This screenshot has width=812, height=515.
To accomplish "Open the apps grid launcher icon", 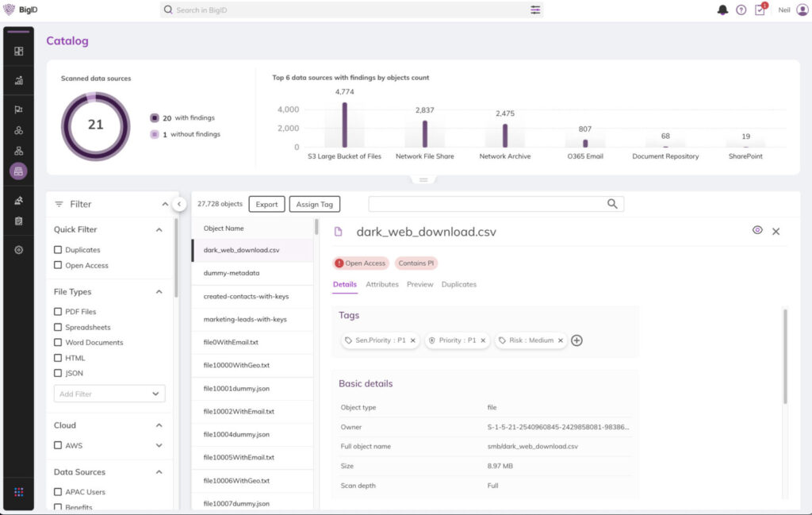I will point(19,492).
